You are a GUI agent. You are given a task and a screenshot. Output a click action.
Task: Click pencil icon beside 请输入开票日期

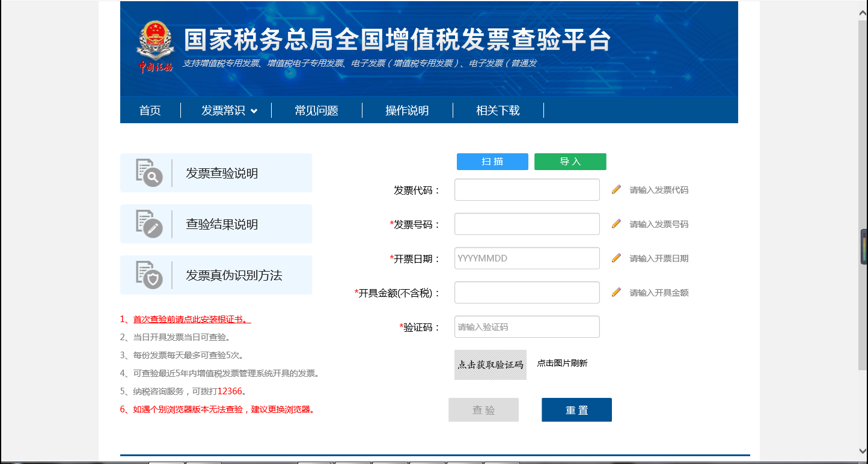tap(616, 258)
